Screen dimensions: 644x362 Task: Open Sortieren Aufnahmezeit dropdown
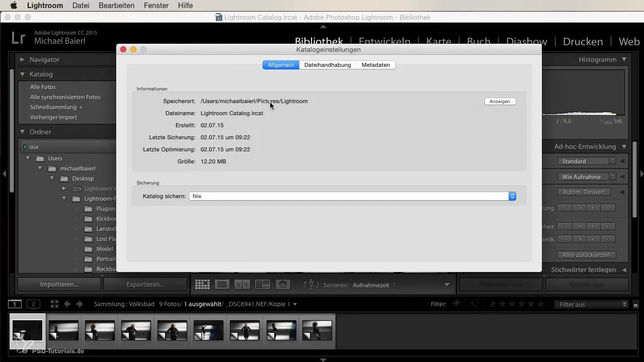pyautogui.click(x=374, y=285)
